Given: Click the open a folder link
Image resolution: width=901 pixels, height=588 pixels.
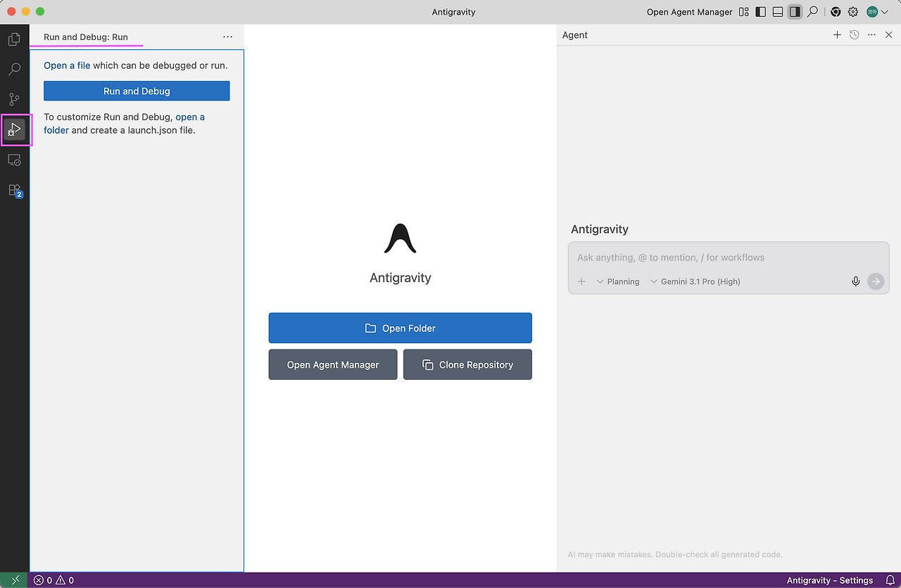Looking at the screenshot, I should click(x=124, y=124).
